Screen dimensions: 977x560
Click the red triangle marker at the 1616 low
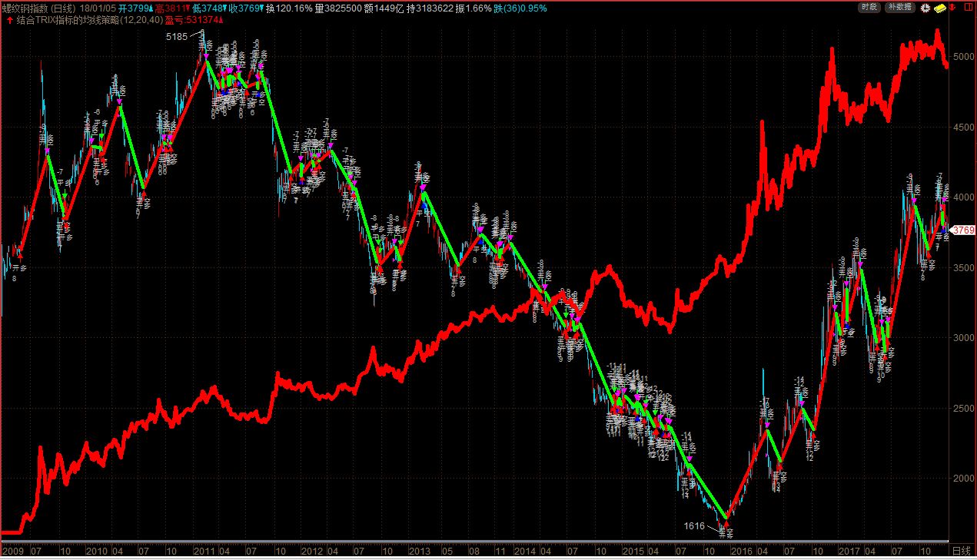pos(725,524)
